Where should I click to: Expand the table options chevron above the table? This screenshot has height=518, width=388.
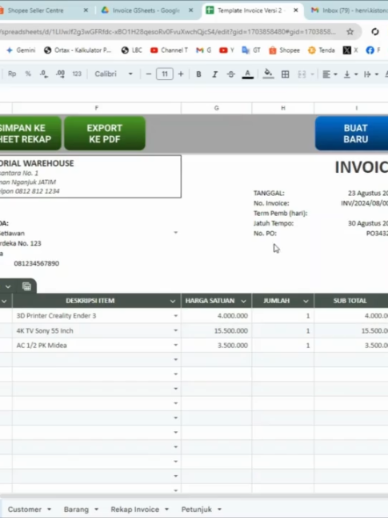point(8,286)
